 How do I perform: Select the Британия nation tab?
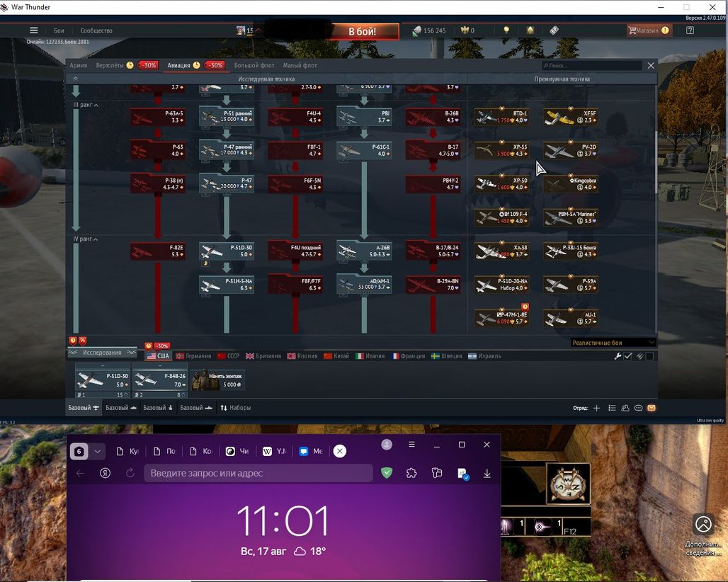263,356
